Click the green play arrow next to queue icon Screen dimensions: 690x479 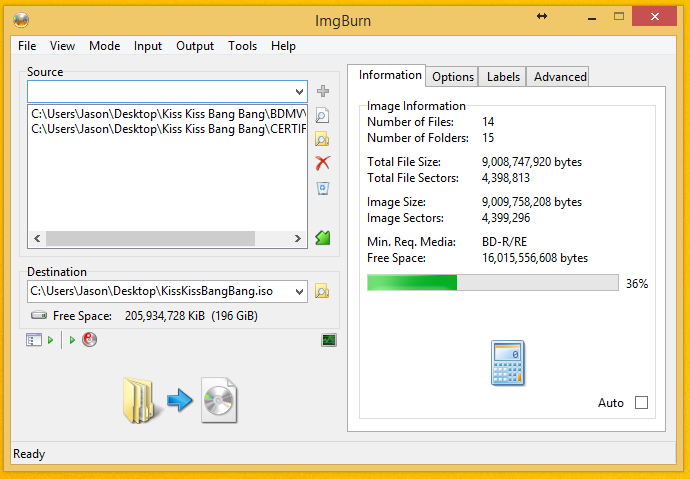pyautogui.click(x=51, y=340)
